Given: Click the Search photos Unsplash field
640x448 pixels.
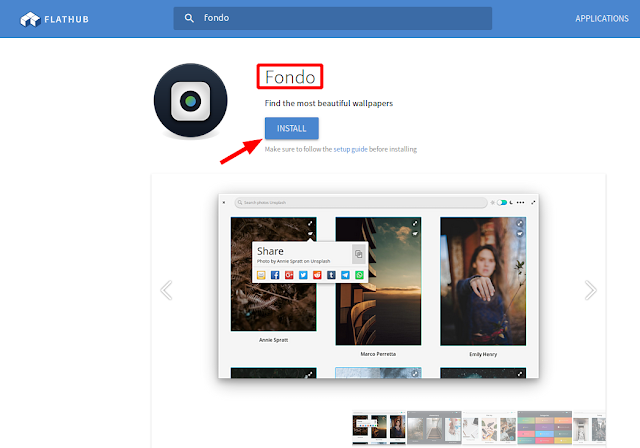Looking at the screenshot, I should point(361,202).
